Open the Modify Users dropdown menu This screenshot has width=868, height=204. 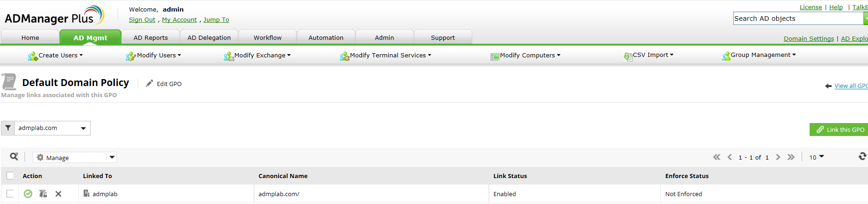[x=159, y=55]
